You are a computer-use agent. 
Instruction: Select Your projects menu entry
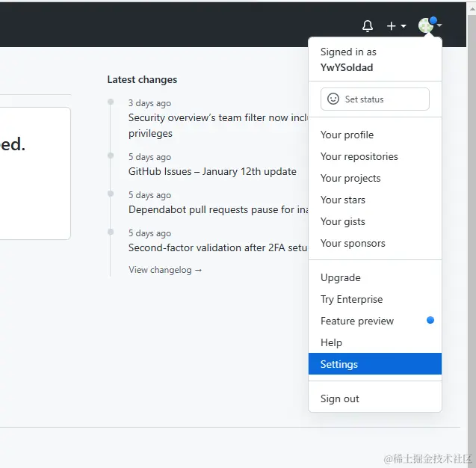point(375,178)
